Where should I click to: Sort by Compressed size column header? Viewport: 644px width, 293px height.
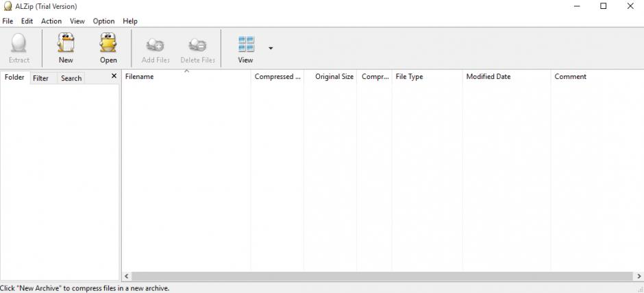(x=277, y=77)
